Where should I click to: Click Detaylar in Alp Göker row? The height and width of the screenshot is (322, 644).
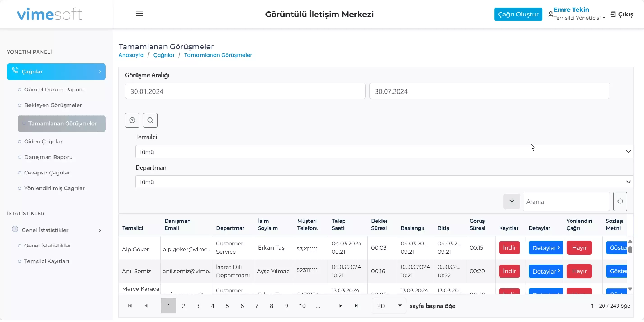pyautogui.click(x=546, y=248)
